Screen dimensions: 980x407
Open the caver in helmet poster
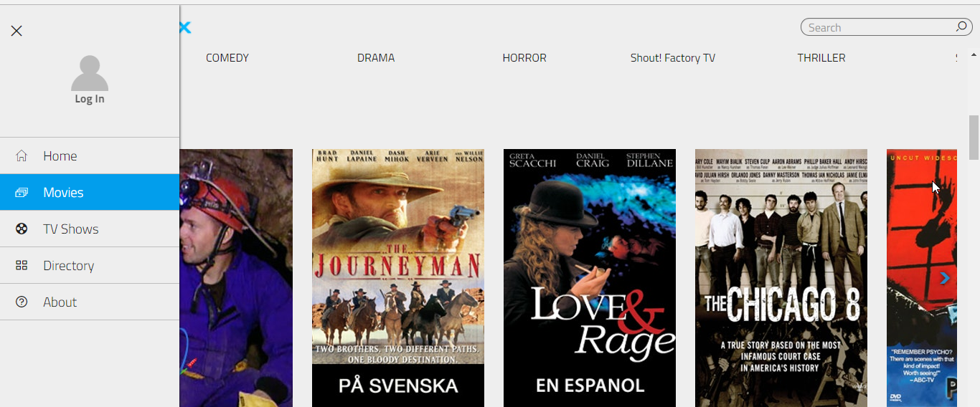236,278
